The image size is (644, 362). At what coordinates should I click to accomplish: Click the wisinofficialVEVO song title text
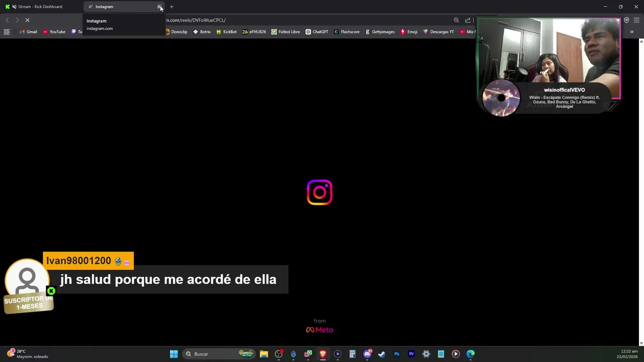pyautogui.click(x=564, y=102)
